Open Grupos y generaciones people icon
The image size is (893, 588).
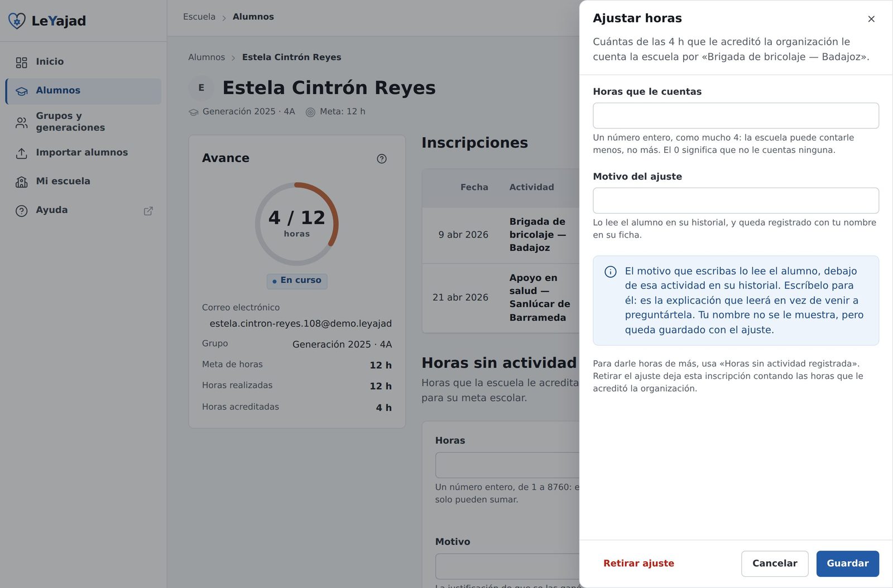(22, 123)
